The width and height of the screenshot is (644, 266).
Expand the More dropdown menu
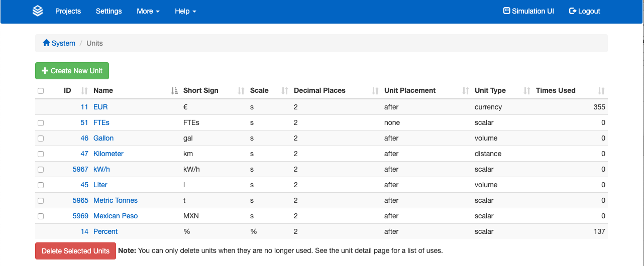point(148,11)
